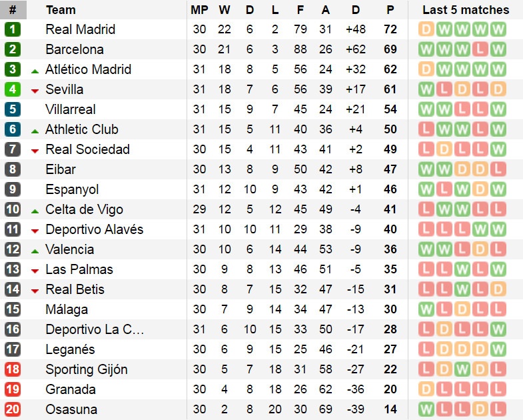
Task: Click Athletic Club's red L result badge
Action: click(x=426, y=129)
